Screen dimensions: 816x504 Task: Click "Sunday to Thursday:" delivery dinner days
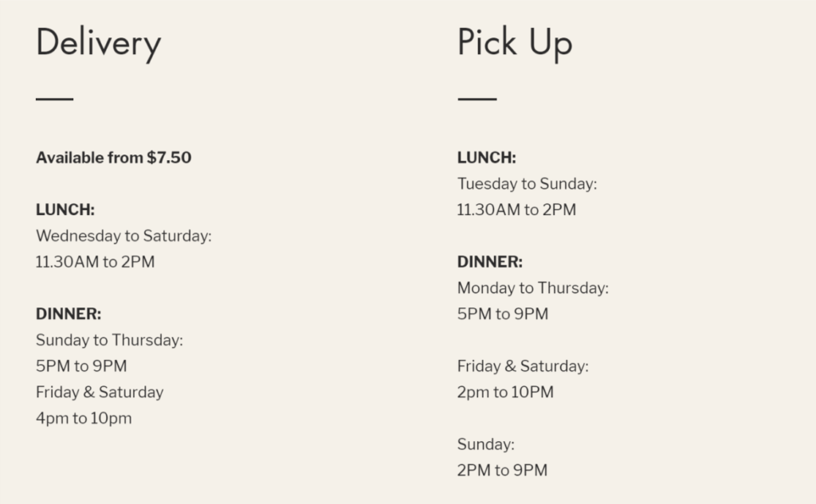pos(109,341)
